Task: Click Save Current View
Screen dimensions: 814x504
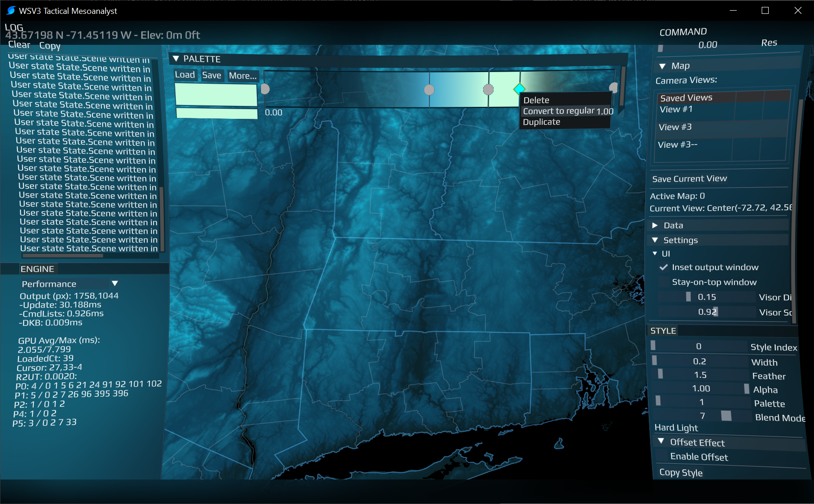Action: coord(689,179)
